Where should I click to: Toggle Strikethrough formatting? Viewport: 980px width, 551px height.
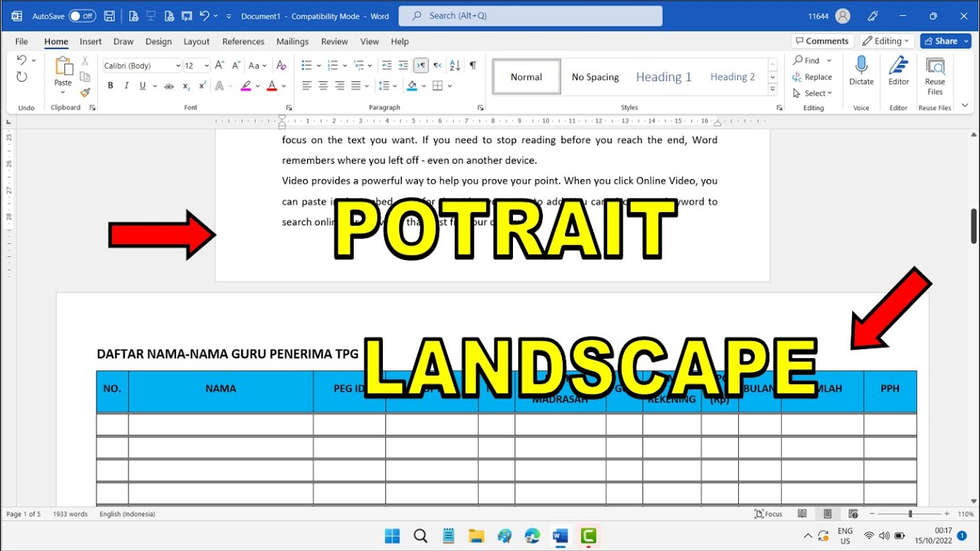(170, 86)
